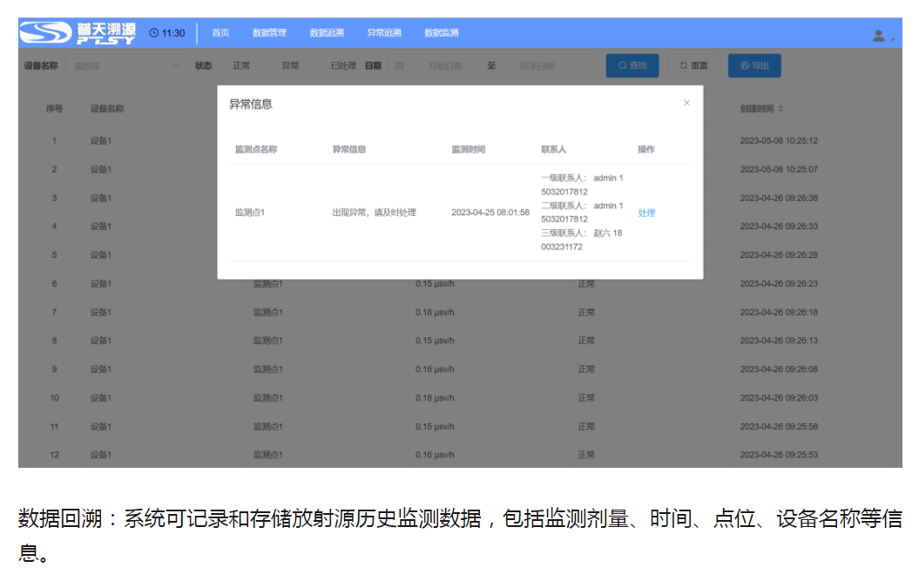Click the 结束日期 end date field
The height and width of the screenshot is (588, 919).
pos(537,65)
